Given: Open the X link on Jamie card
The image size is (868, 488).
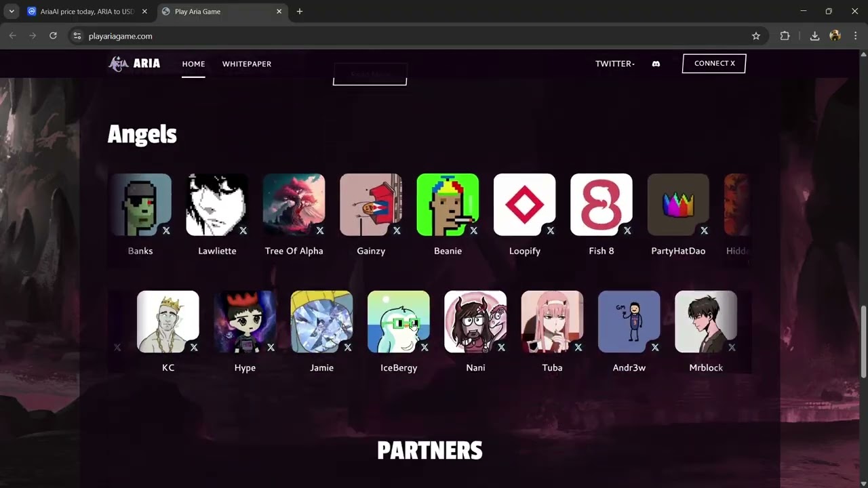Looking at the screenshot, I should pos(347,347).
